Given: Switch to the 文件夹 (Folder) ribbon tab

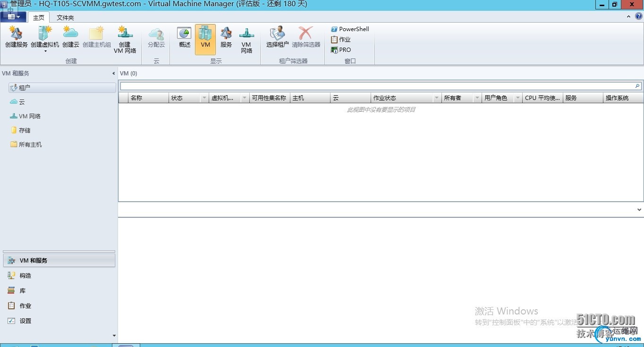Looking at the screenshot, I should tap(65, 17).
